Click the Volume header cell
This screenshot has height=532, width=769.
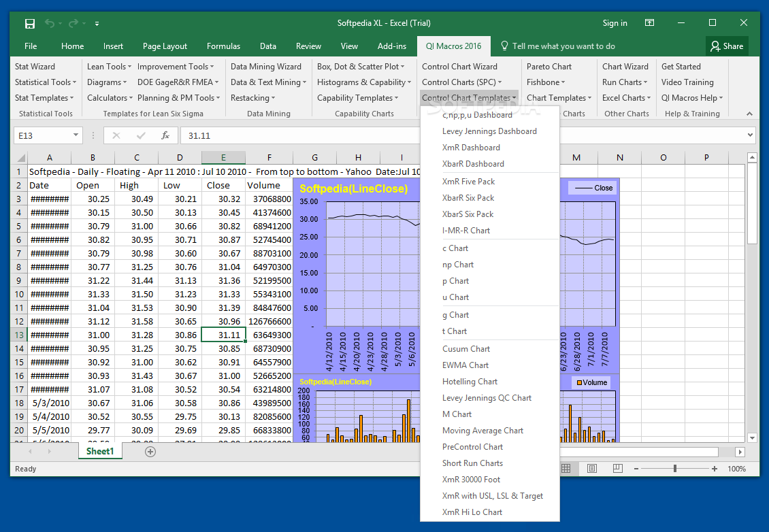(269, 185)
